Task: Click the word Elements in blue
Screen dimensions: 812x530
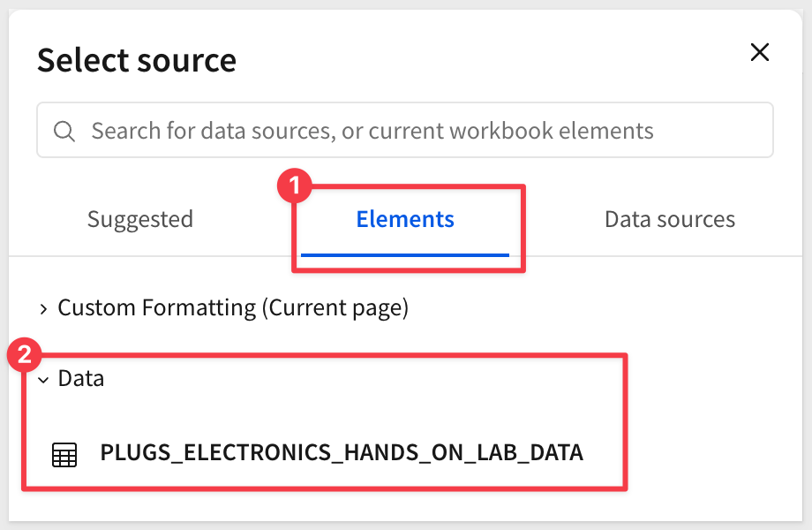Action: point(405,219)
